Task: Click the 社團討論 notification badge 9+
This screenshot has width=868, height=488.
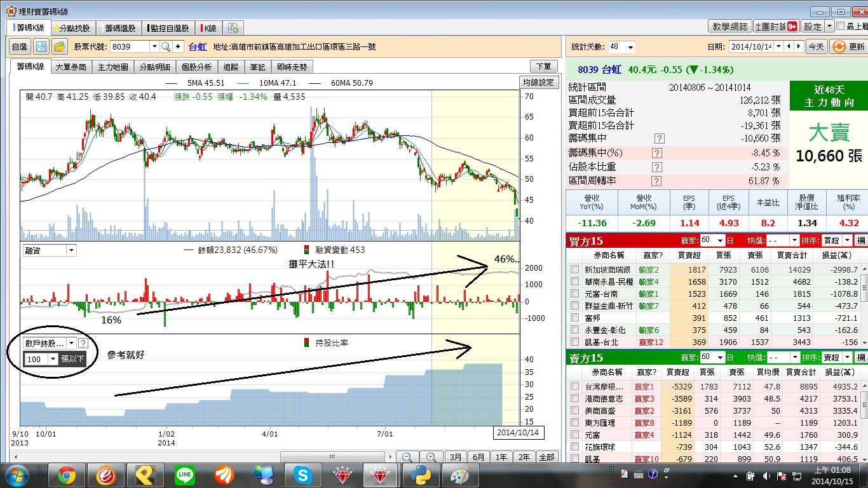Action: point(792,27)
